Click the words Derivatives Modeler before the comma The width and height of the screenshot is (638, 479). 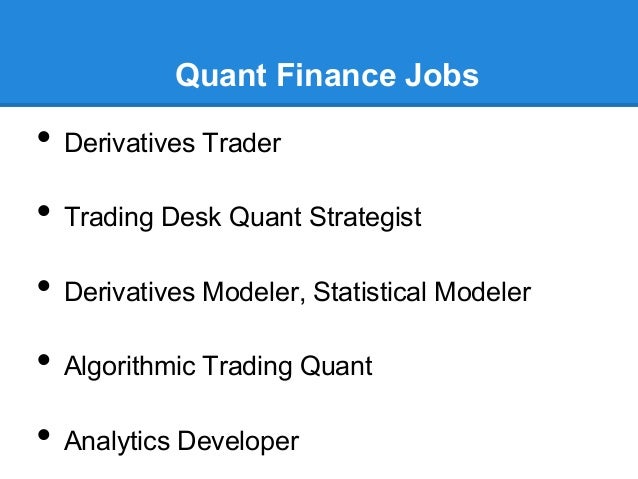181,292
